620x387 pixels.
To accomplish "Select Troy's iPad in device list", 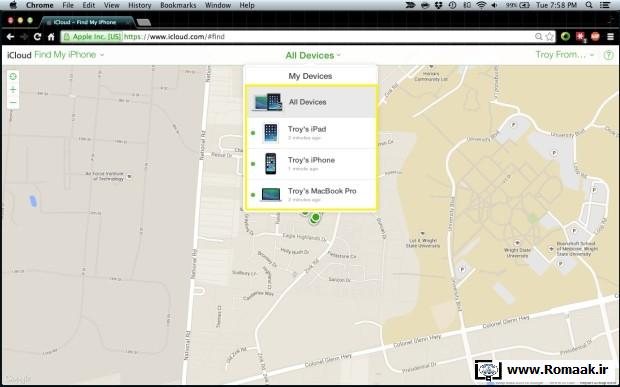I will (x=311, y=133).
